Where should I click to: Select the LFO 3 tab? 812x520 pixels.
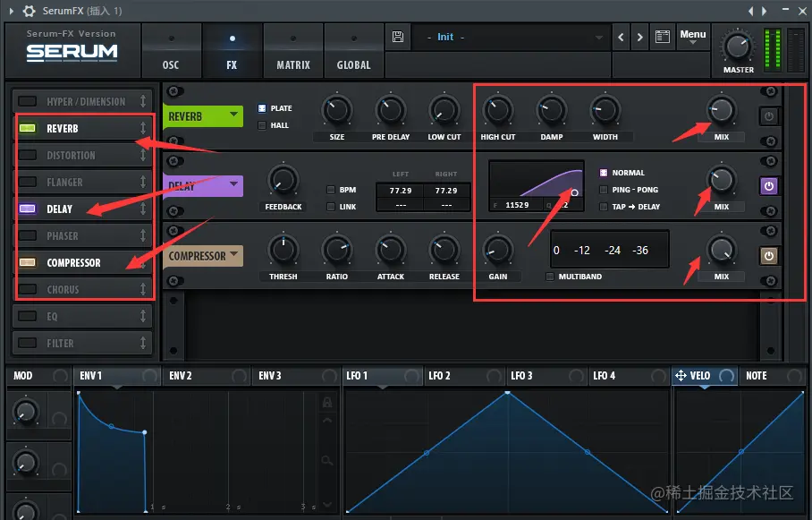coord(546,376)
